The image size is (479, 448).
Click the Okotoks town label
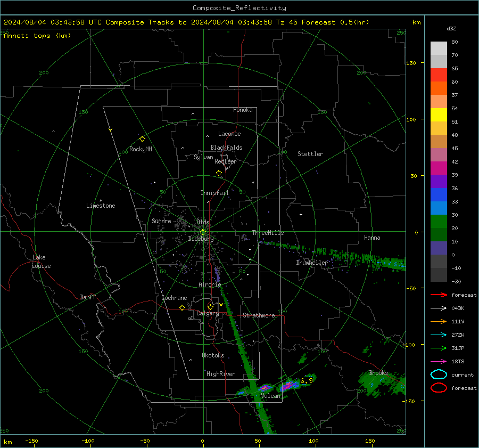click(213, 355)
